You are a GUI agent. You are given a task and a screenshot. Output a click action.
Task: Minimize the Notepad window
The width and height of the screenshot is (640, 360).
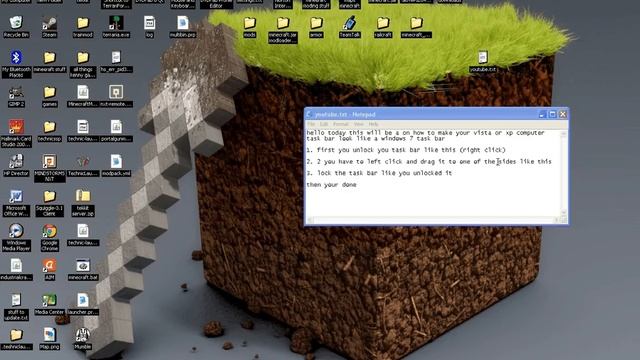coord(542,114)
